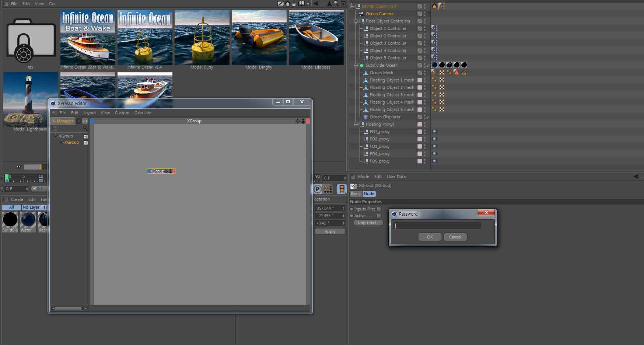644x345 pixels.
Task: Switch to the Basic tab
Action: click(356, 194)
